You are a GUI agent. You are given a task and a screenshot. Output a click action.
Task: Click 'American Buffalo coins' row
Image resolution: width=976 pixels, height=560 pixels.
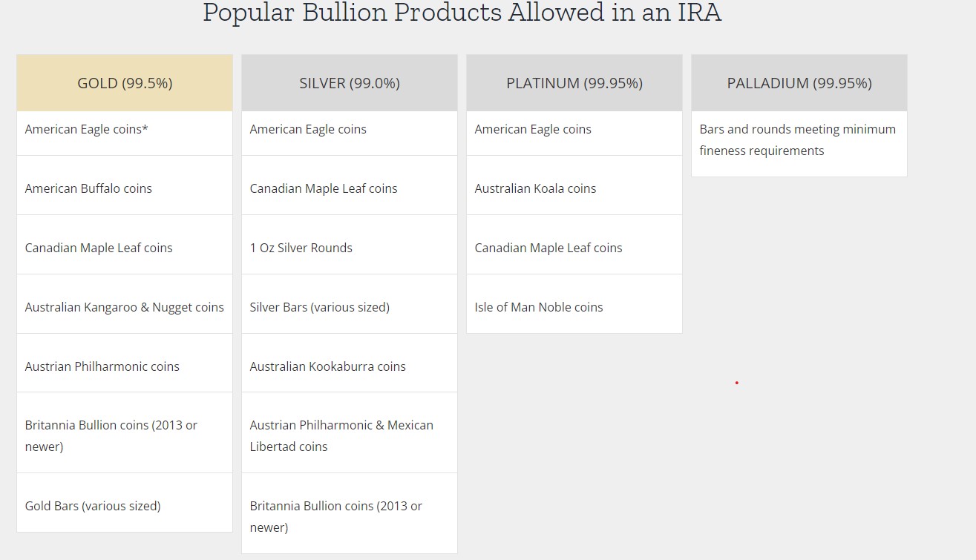click(125, 185)
